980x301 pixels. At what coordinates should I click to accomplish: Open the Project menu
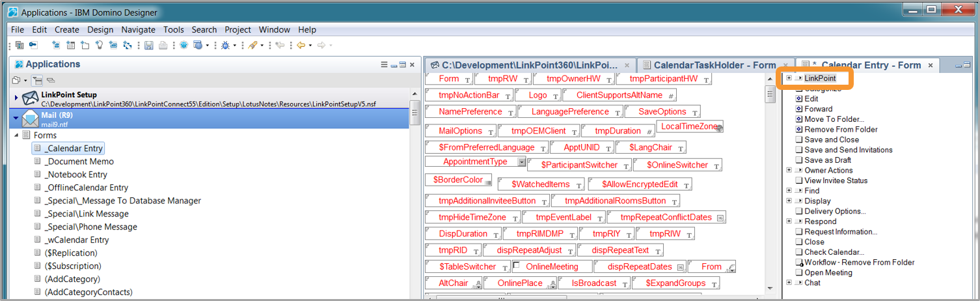[x=238, y=29]
